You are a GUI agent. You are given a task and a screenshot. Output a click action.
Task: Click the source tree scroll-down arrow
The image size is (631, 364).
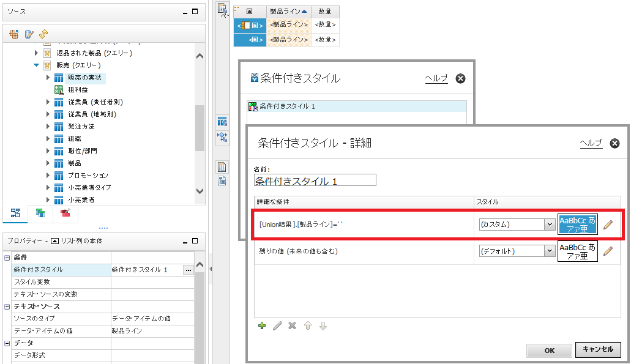coord(200,191)
